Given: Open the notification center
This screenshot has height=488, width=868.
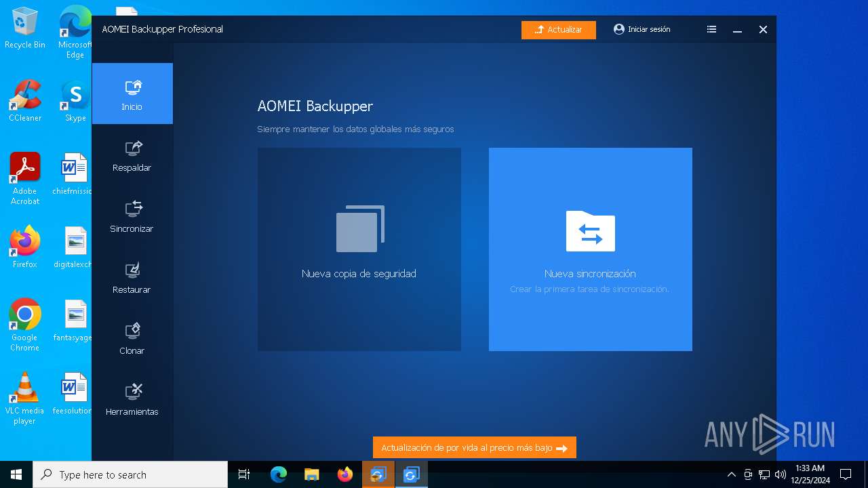Looking at the screenshot, I should [x=846, y=474].
